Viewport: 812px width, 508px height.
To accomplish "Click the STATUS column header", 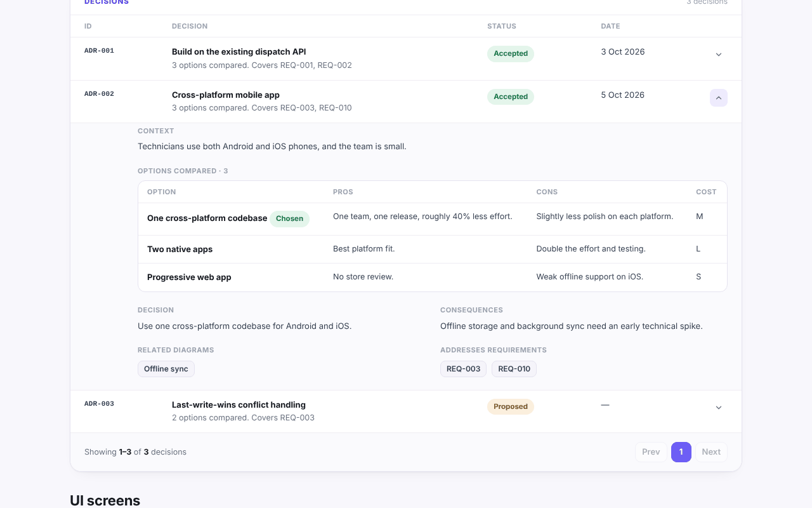I will click(502, 26).
